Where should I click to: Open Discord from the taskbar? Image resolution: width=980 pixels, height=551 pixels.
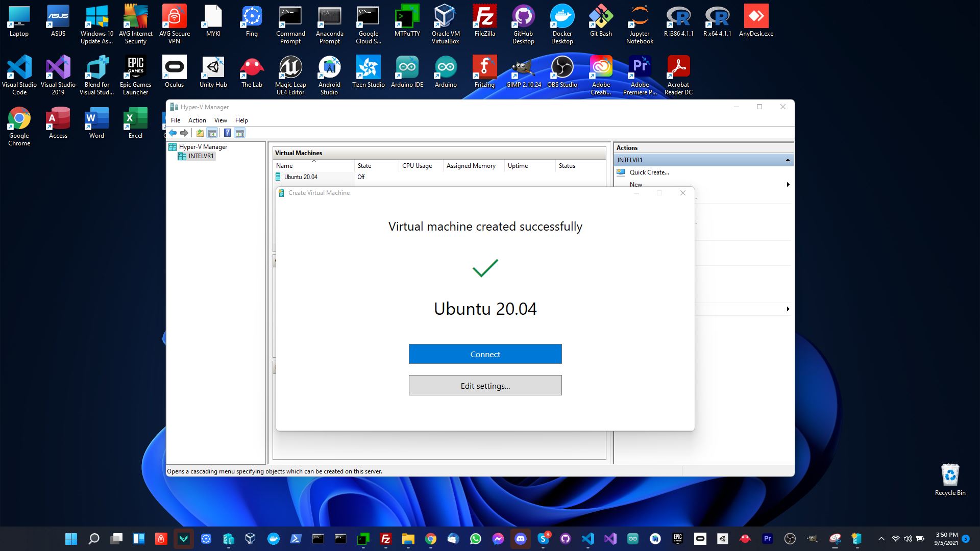click(521, 539)
